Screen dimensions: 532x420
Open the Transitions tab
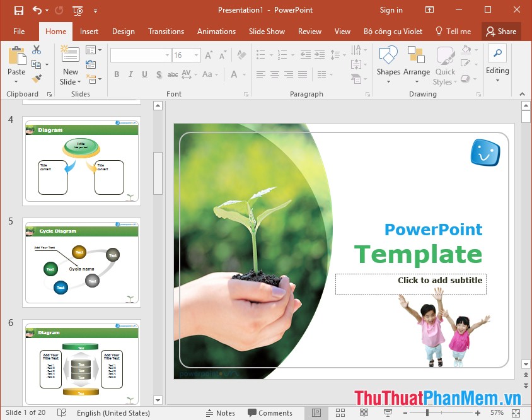tap(166, 32)
